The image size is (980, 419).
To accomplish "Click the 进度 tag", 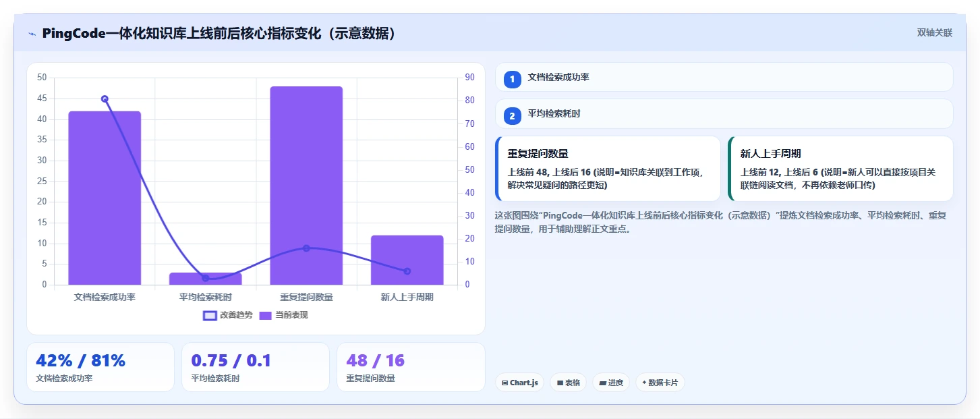I will point(610,383).
